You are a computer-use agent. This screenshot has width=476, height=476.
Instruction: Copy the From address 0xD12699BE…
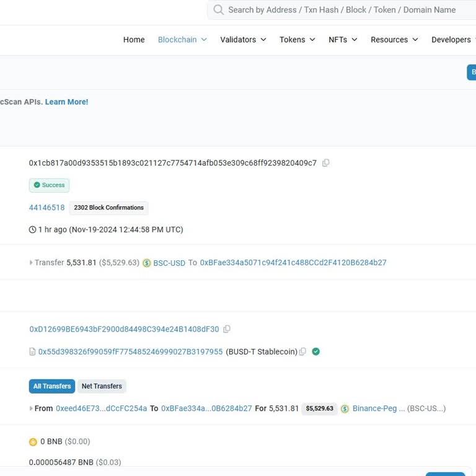pos(227,329)
